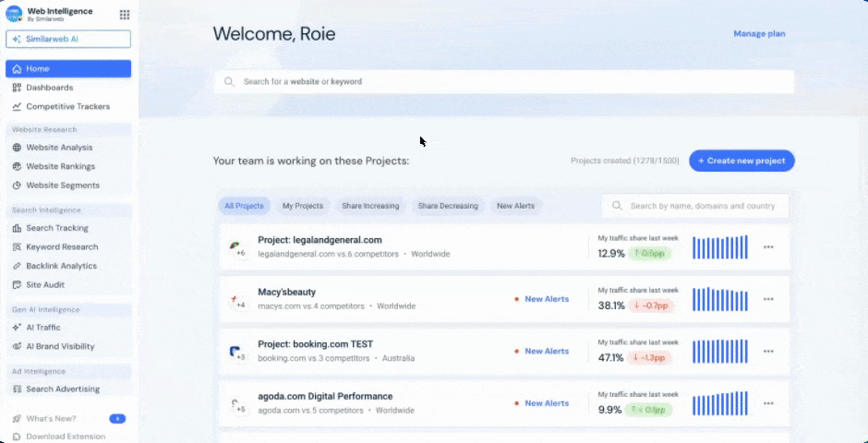Viewport: 868px width, 443px height.
Task: Click booking.com project logo icon
Action: tap(235, 351)
